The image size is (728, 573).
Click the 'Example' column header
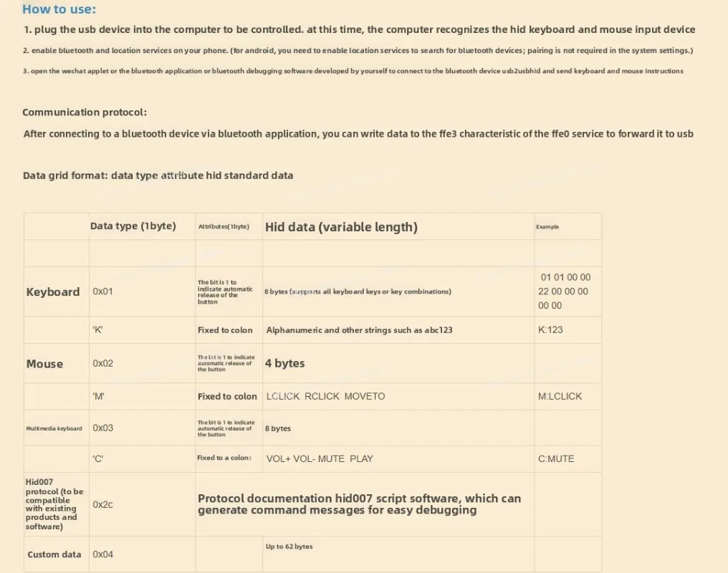click(547, 227)
